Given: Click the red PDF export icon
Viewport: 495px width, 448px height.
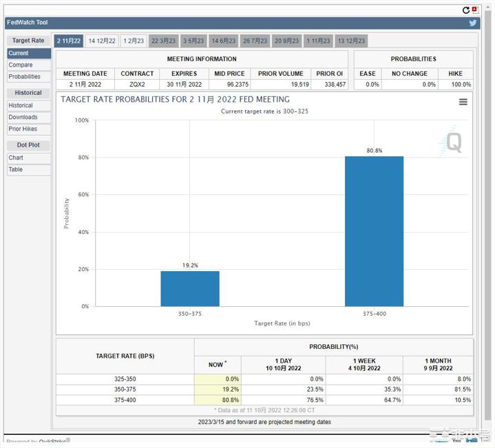Looking at the screenshot, I should [x=475, y=10].
